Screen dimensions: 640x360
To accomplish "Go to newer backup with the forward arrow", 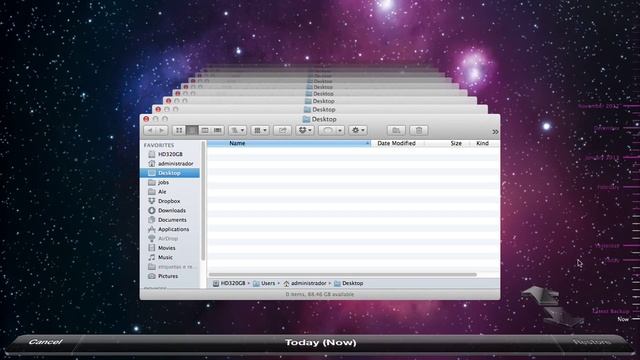I will 565,317.
